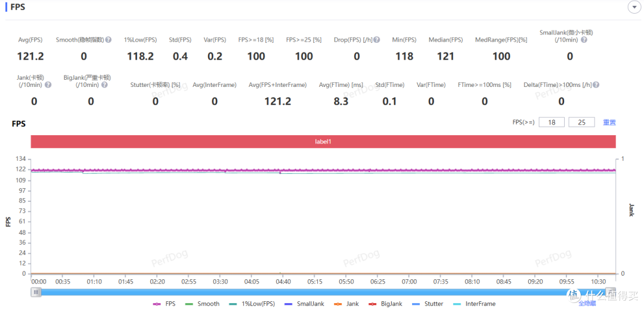Screen dimensions: 644x309
Task: Hide the 1%Low(FPS) legend series
Action: tap(251, 304)
